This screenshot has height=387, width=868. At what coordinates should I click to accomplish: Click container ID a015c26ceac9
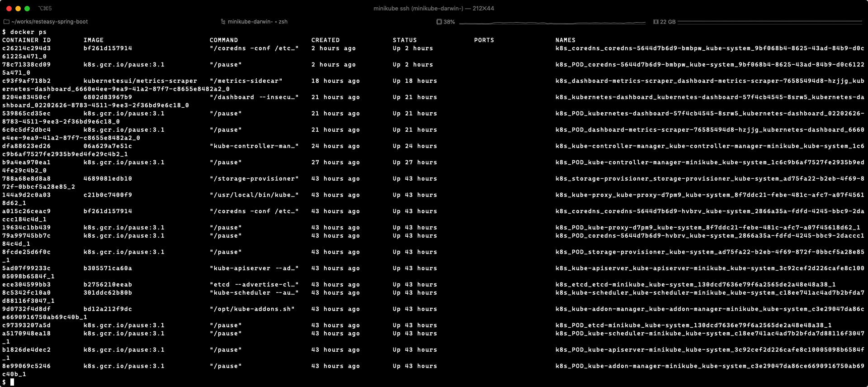27,211
